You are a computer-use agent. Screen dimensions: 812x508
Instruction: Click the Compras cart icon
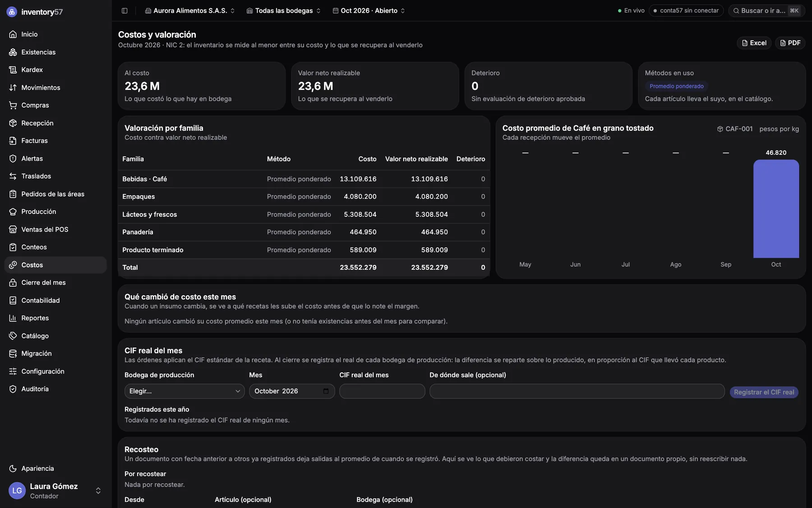click(x=13, y=105)
